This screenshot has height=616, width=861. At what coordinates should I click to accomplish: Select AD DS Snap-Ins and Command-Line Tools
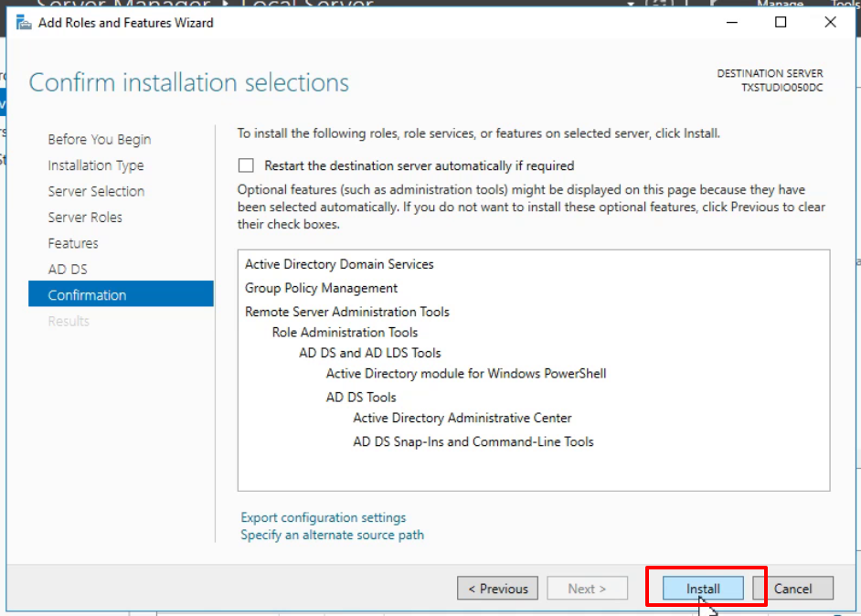coord(473,441)
